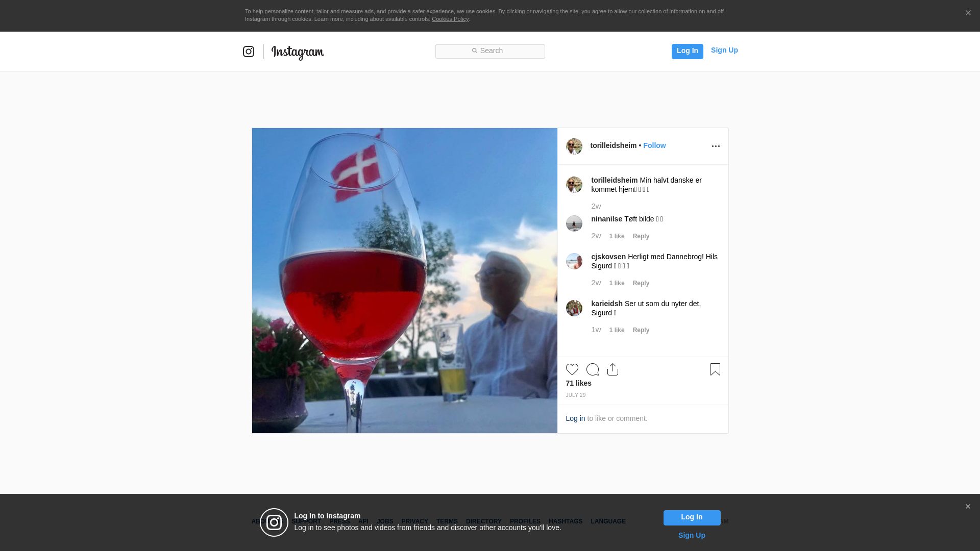
Task: Open karieidsh commenter avatar
Action: tap(574, 308)
